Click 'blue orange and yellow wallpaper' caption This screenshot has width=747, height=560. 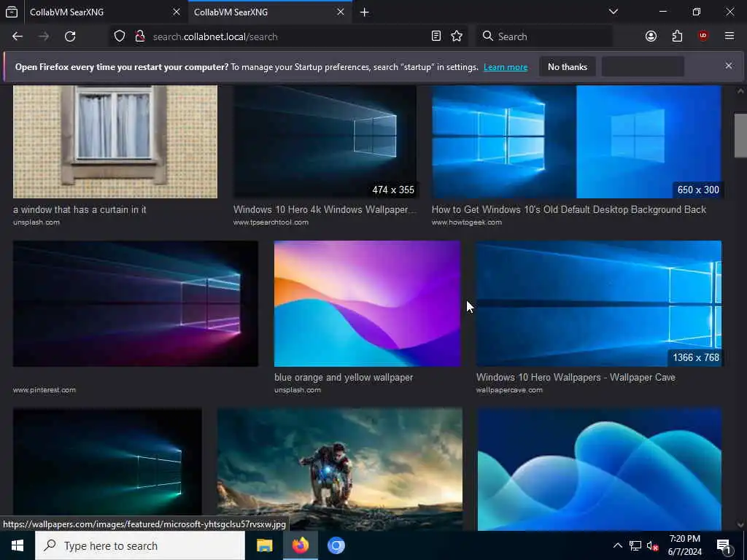click(x=344, y=377)
